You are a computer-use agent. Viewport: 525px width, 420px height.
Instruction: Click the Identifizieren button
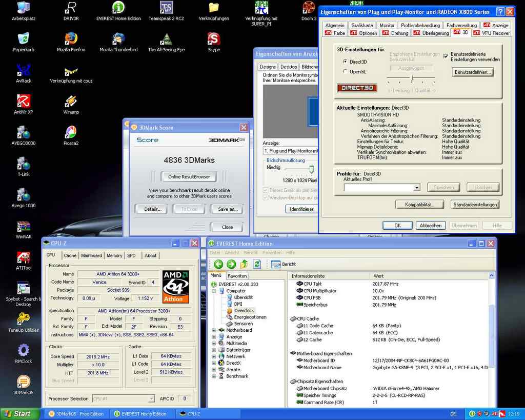click(x=302, y=209)
